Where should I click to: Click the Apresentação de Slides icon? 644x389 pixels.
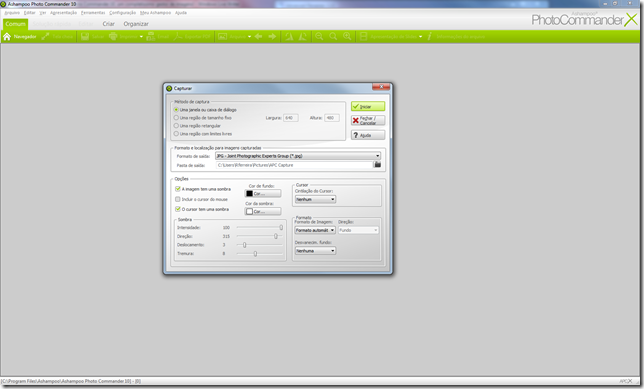click(363, 37)
